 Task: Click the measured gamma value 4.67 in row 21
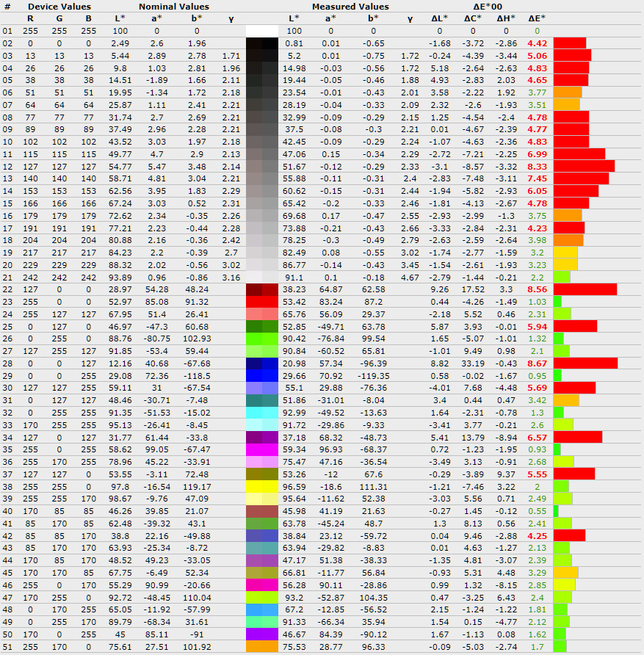click(410, 278)
